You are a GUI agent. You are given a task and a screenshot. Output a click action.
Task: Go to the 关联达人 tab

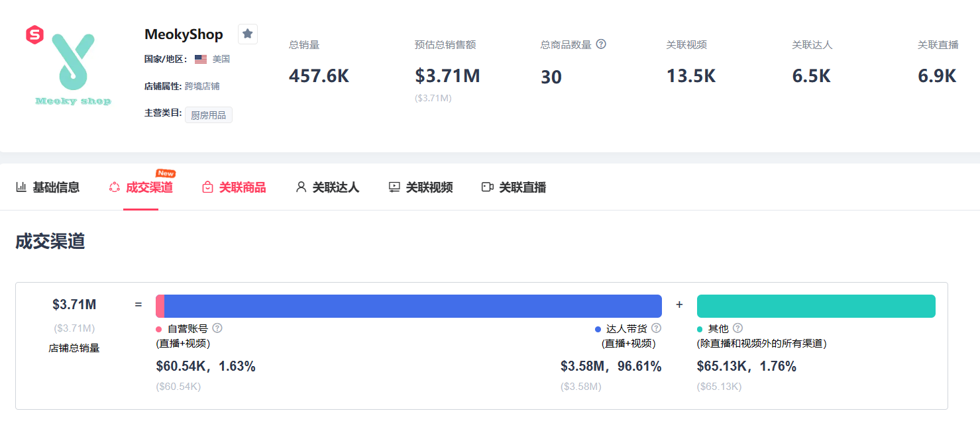coord(327,187)
